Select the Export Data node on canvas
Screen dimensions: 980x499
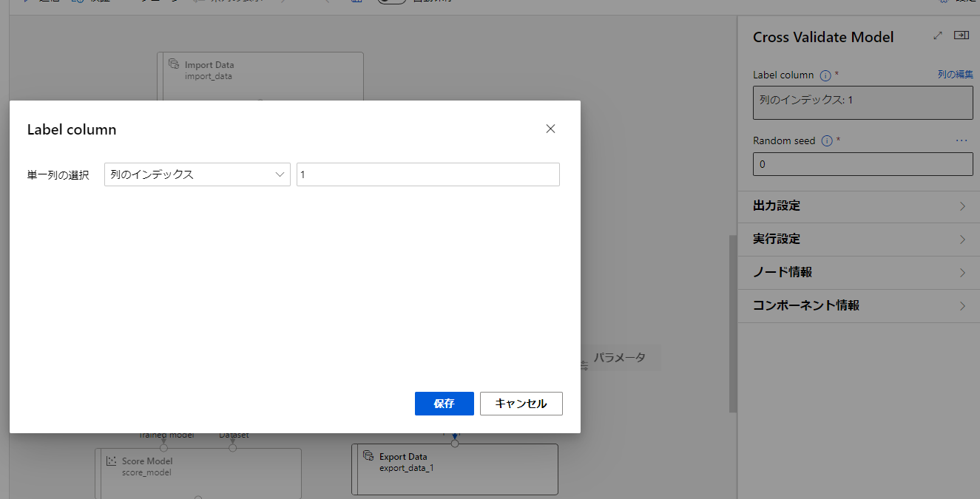[x=454, y=469]
